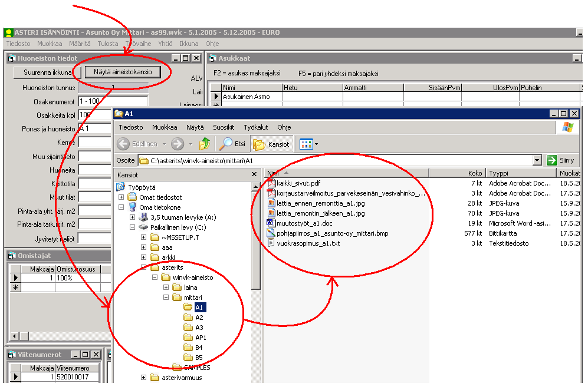The width and height of the screenshot is (588, 390).
Task: Sort files by the Tyyppi column header
Action: [x=521, y=173]
